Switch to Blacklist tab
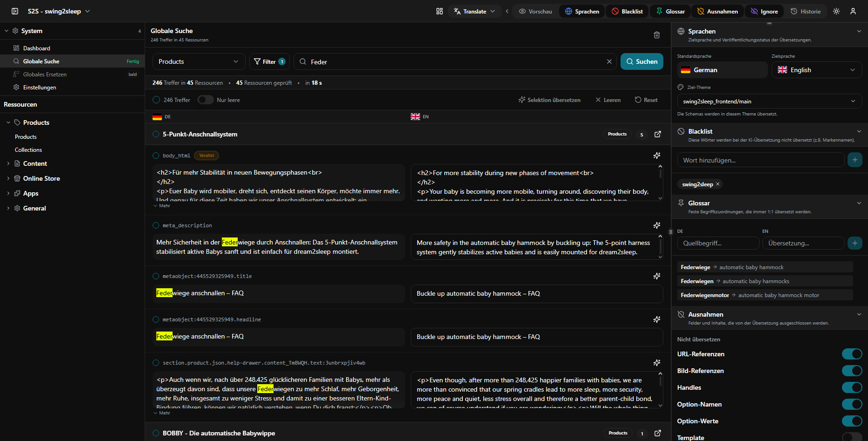This screenshot has height=441, width=868. [x=627, y=11]
